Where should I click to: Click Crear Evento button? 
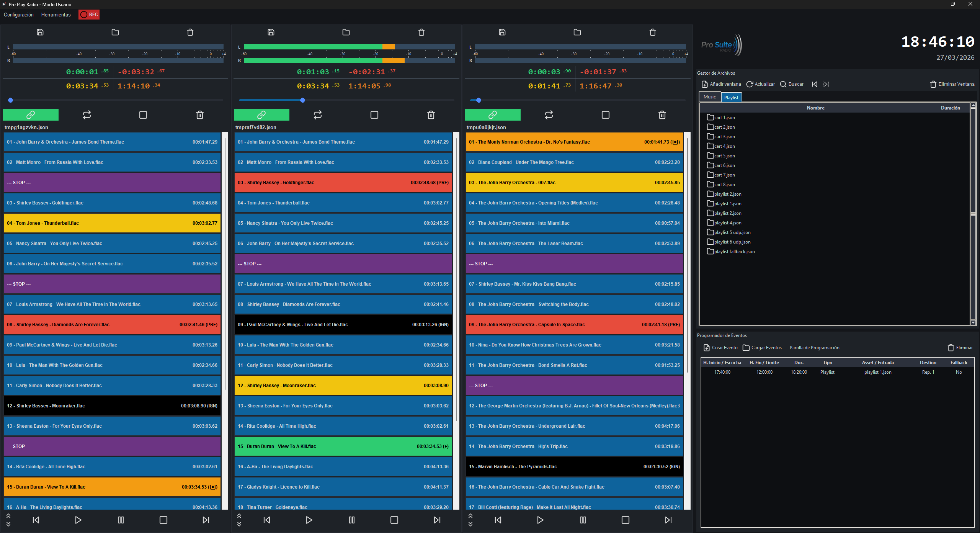pos(720,348)
